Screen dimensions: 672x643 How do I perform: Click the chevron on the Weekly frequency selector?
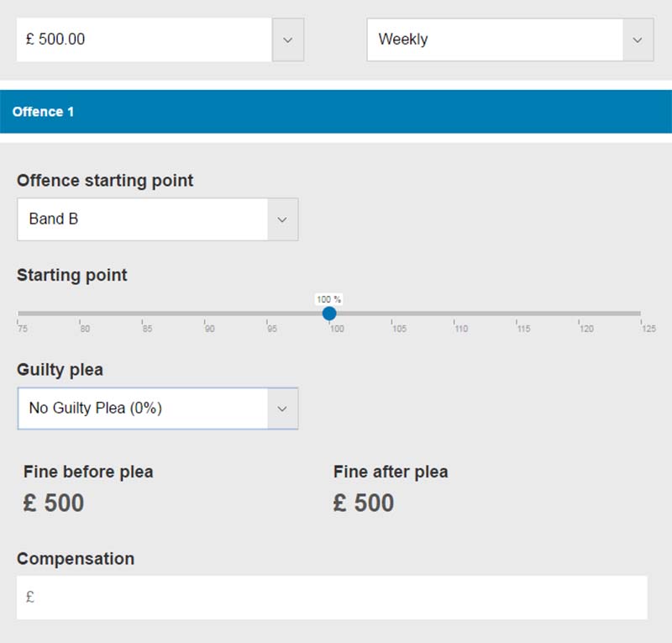639,40
